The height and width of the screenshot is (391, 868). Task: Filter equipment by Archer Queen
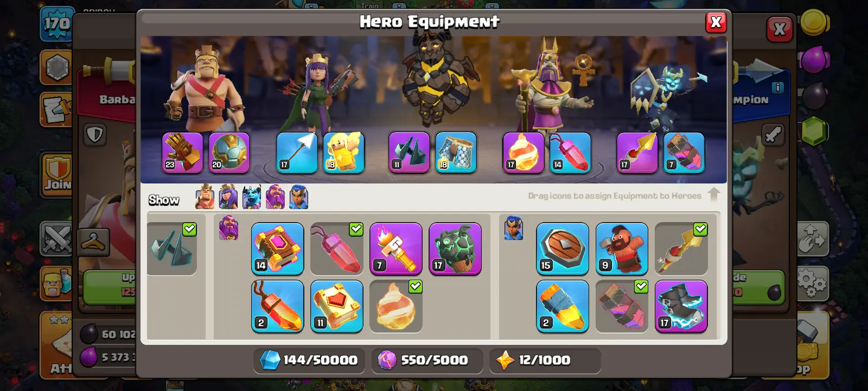click(228, 197)
